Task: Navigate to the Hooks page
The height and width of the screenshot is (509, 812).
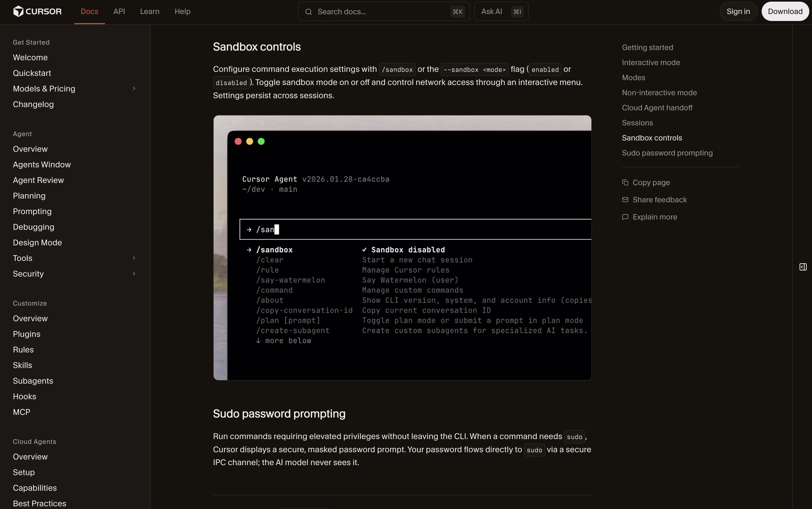Action: [24, 397]
